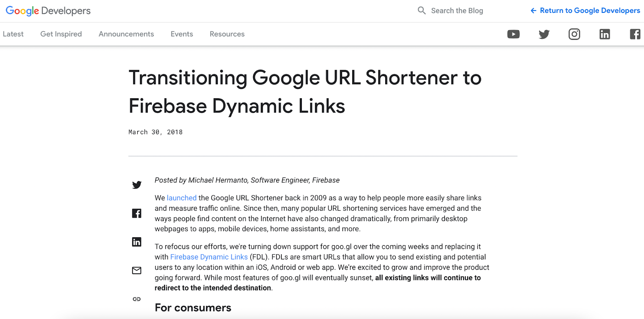Go to Announcements section
This screenshot has height=319, width=644.
pyautogui.click(x=126, y=34)
